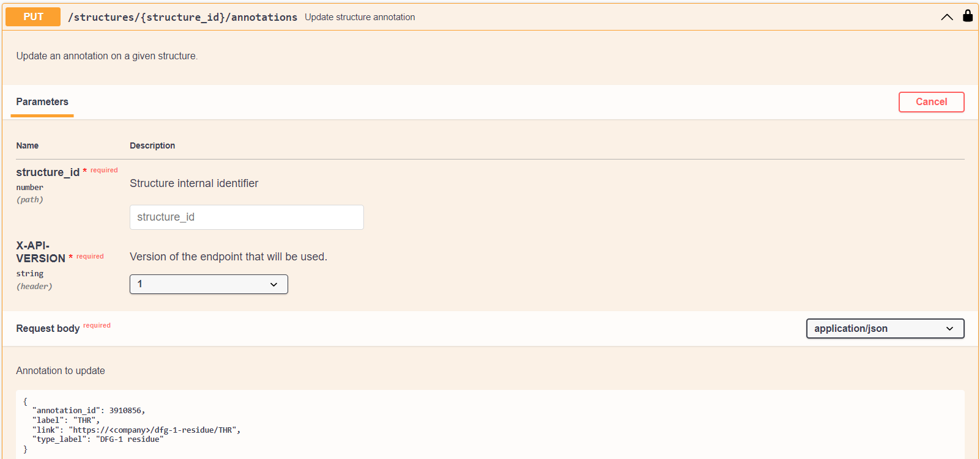Focus the structure_id input field
This screenshot has height=459, width=980.
point(247,217)
